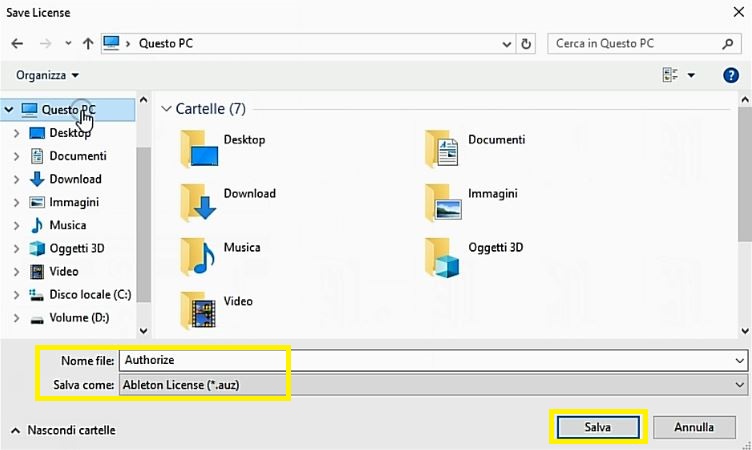Screen dimensions: 752x450
Task: Open address bar history dropdown
Action: 506,44
